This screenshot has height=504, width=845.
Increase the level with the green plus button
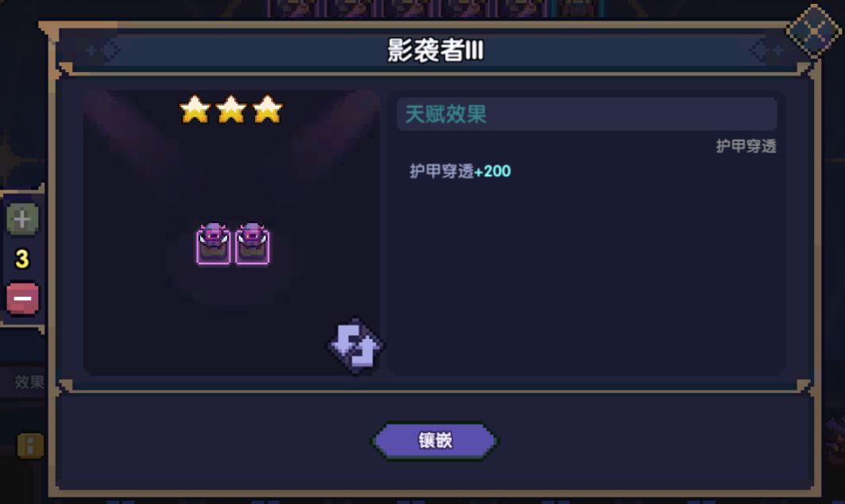point(22,219)
